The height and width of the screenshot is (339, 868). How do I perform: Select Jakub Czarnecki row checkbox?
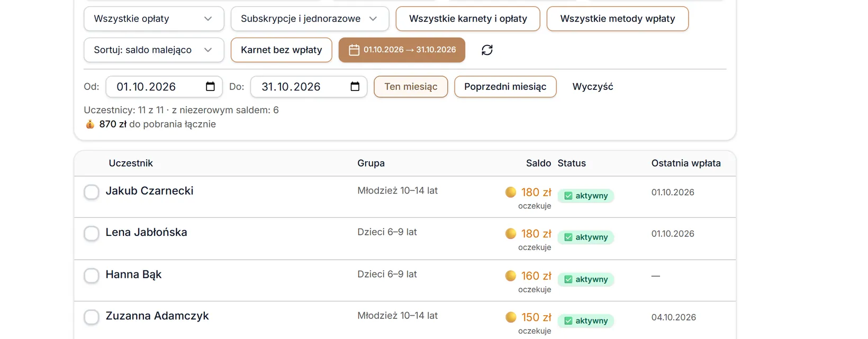click(92, 192)
